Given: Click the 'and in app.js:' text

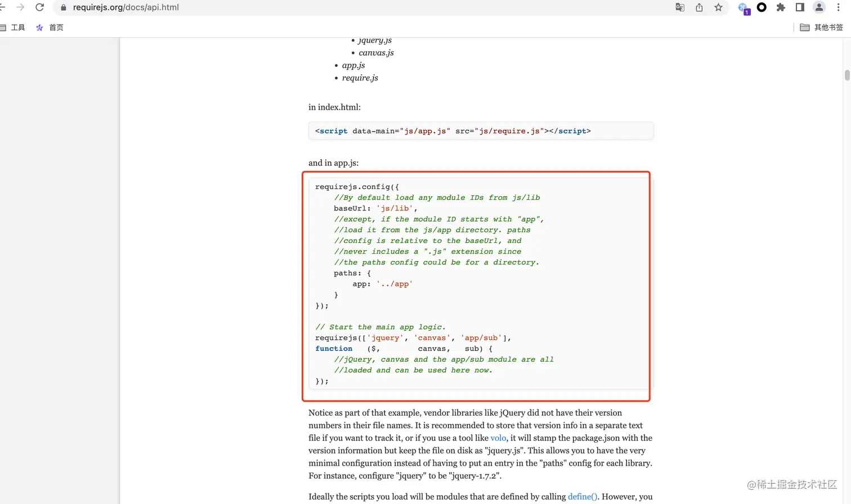Looking at the screenshot, I should 333,163.
